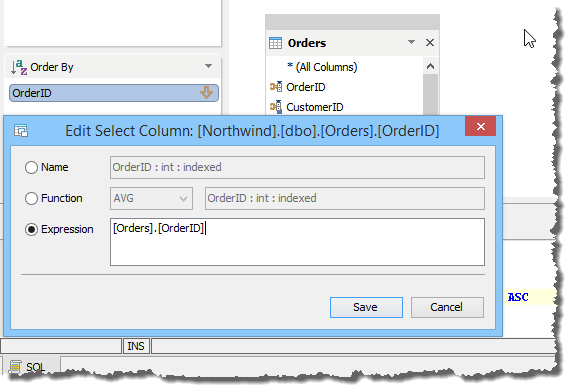This screenshot has width=573, height=392.
Task: Switch to the SQL tab
Action: click(x=30, y=366)
